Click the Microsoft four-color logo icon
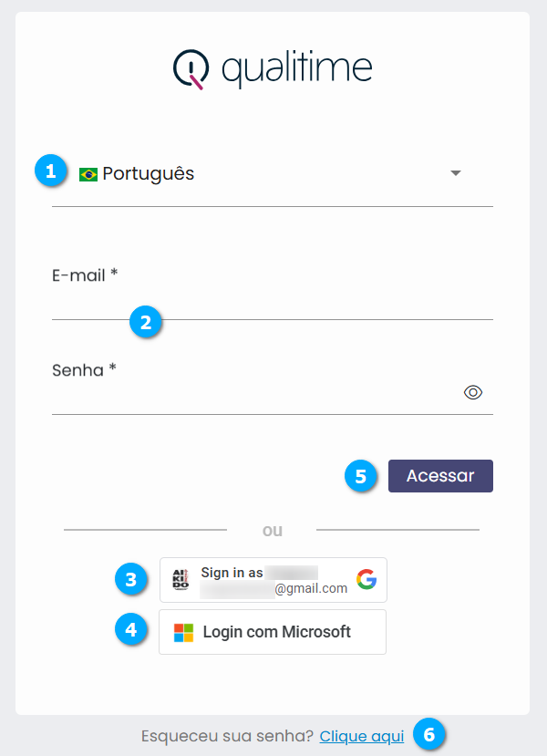 click(182, 631)
